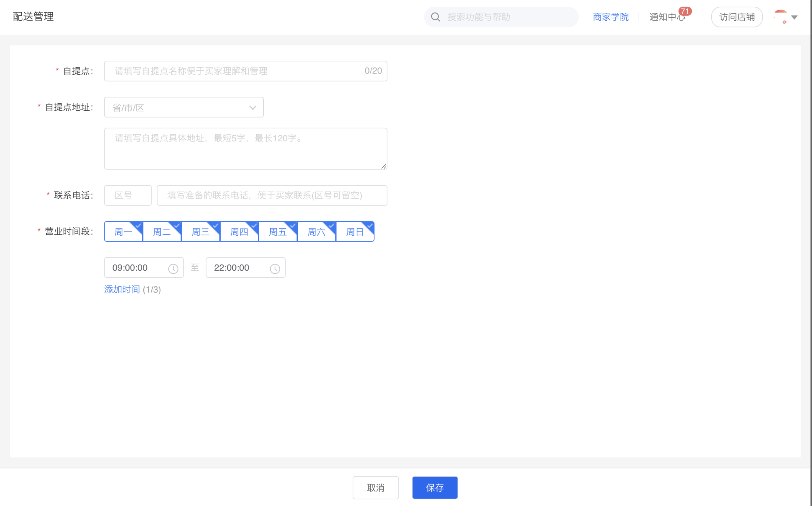Screen dimensions: 812x506
Task: Focus the detailed address textarea
Action: [x=246, y=149]
